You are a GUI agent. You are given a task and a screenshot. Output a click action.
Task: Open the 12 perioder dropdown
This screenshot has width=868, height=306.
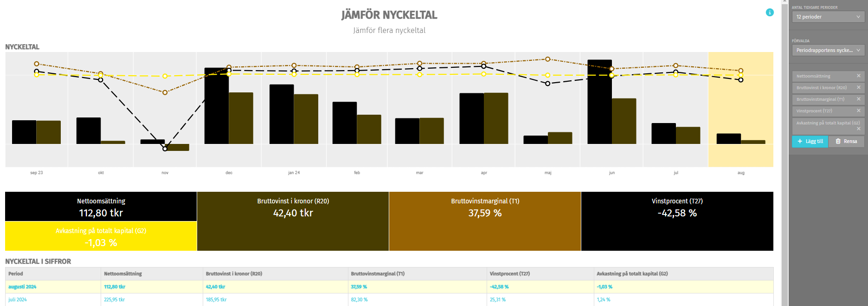pyautogui.click(x=828, y=17)
